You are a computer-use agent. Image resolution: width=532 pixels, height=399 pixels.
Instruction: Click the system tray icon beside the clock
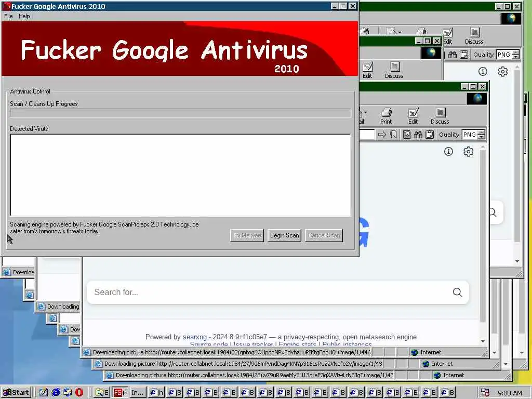click(x=485, y=393)
